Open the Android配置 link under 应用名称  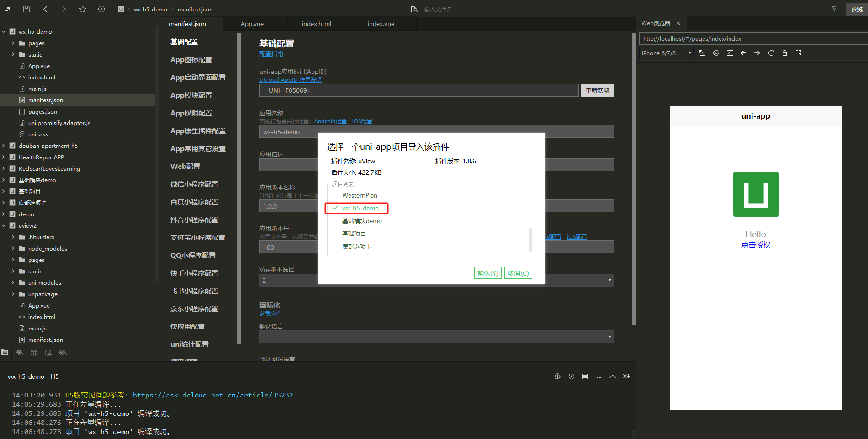point(330,121)
